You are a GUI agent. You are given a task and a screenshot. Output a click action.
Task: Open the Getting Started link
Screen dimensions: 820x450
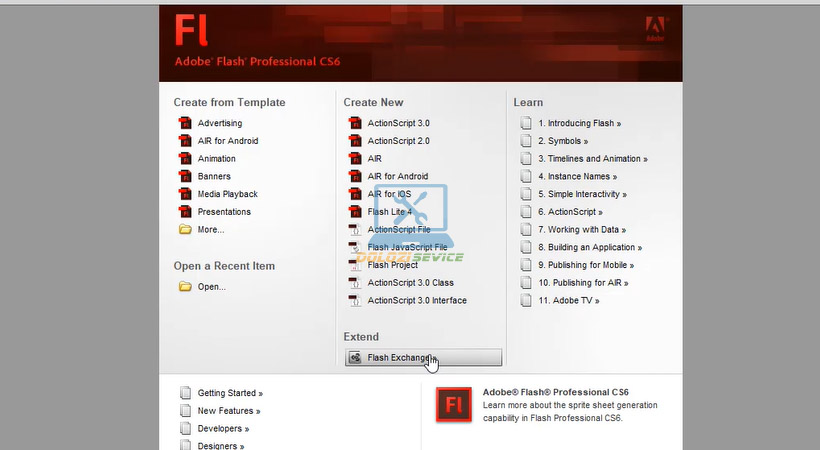coord(230,393)
